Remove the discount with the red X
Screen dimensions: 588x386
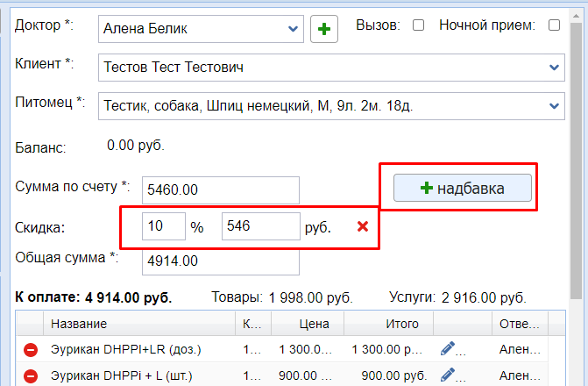pos(362,227)
